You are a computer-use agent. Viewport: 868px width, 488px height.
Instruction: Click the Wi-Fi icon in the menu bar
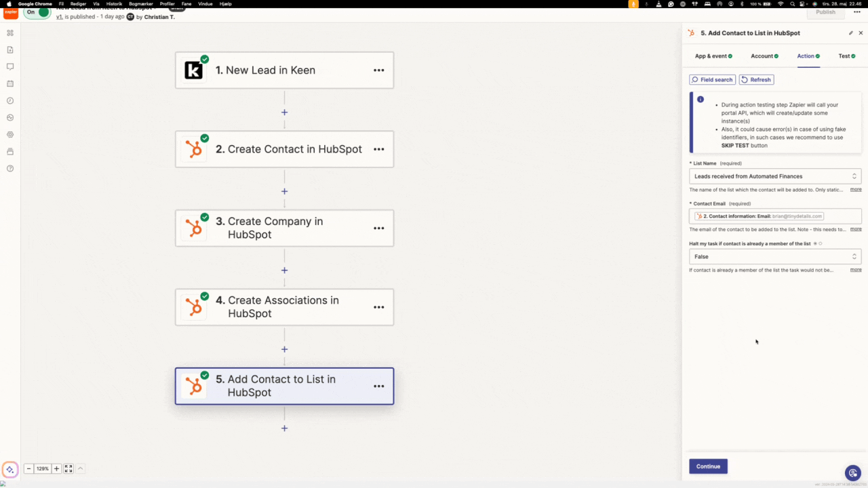pos(780,3)
